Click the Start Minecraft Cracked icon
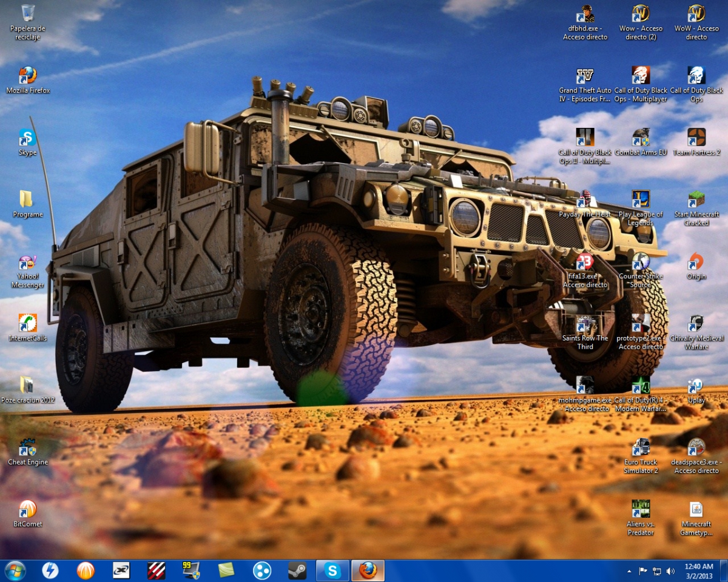 (696, 199)
